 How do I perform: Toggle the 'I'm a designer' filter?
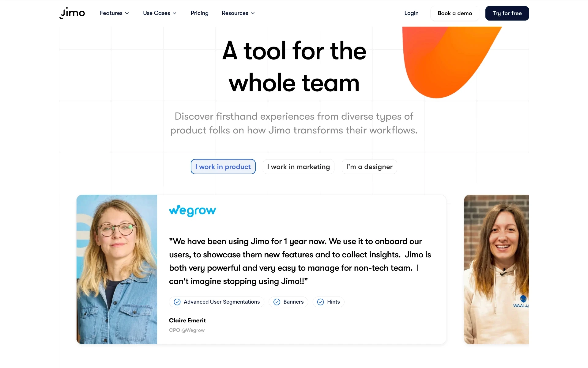(x=369, y=166)
